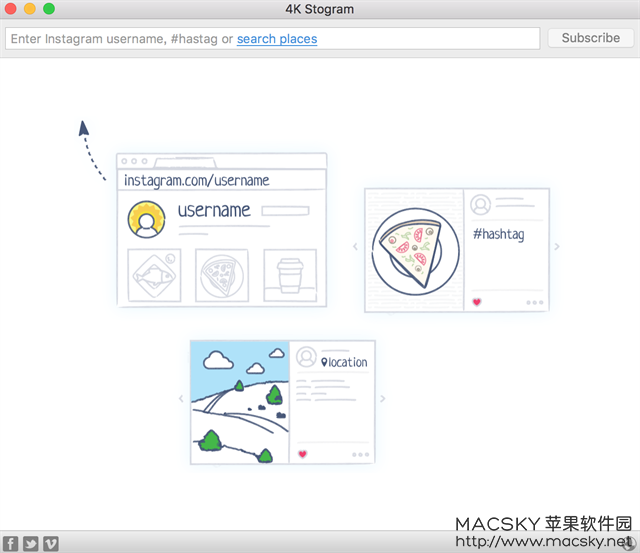The width and height of the screenshot is (640, 553).
Task: Click the #hashtag pizza illustration card
Action: click(457, 250)
